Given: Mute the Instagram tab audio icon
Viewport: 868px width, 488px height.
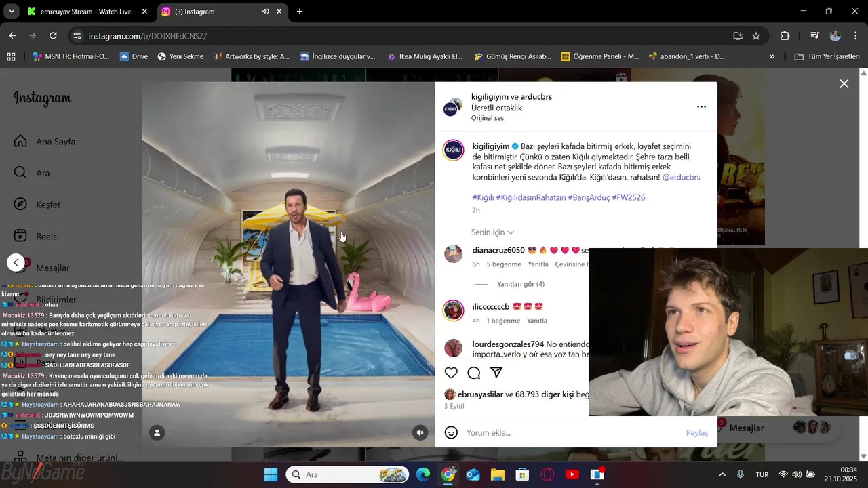Looking at the screenshot, I should pos(265,12).
